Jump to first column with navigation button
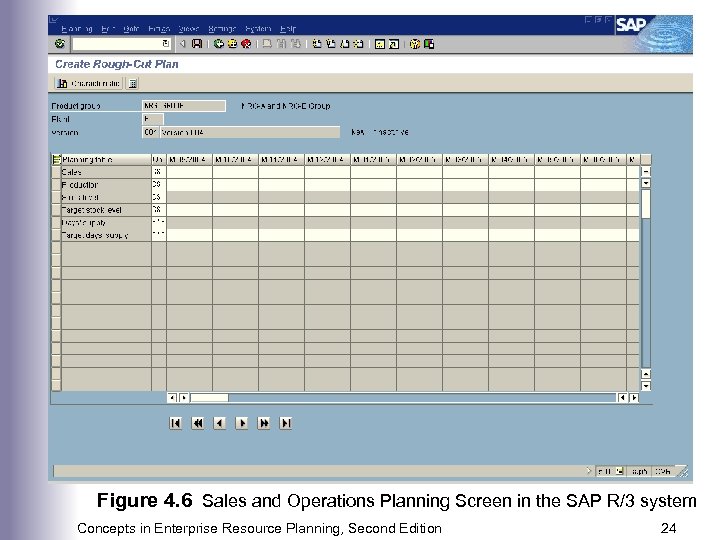 tap(175, 423)
